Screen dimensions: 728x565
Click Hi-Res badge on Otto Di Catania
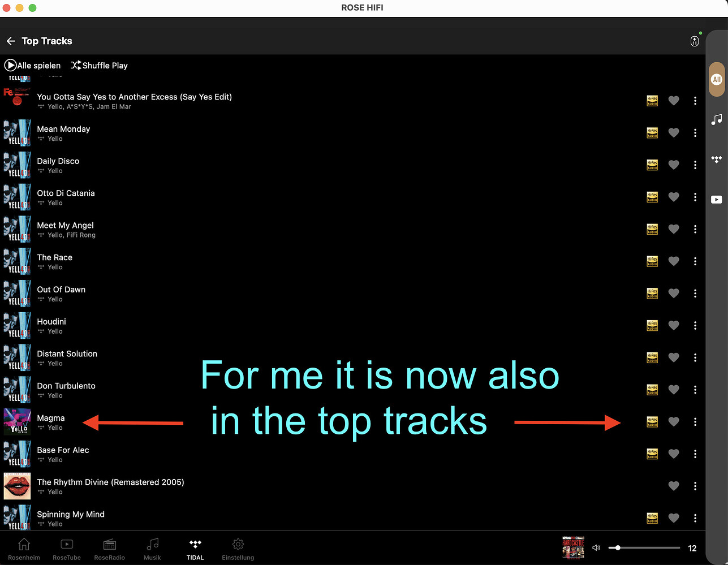652,197
